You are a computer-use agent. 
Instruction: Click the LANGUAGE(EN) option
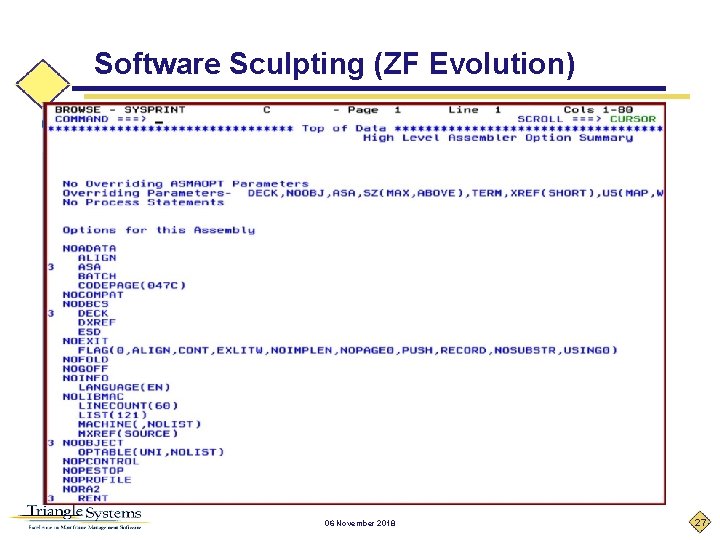tap(124, 388)
